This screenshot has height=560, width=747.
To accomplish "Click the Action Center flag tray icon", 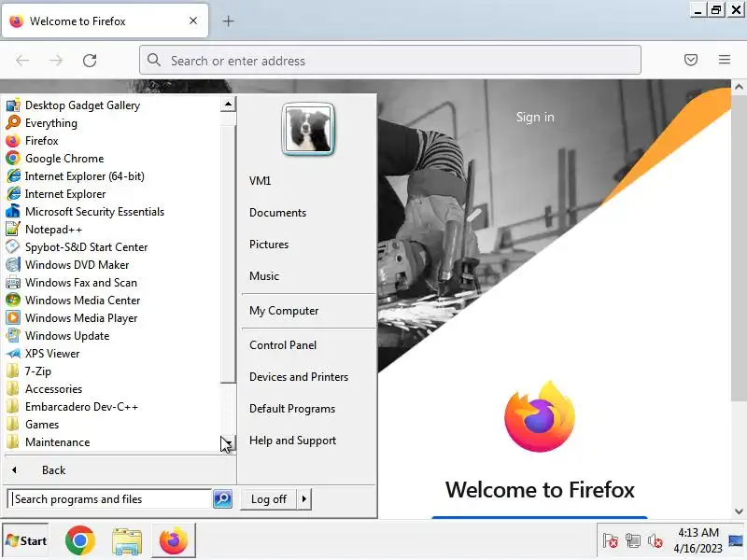I will (610, 540).
